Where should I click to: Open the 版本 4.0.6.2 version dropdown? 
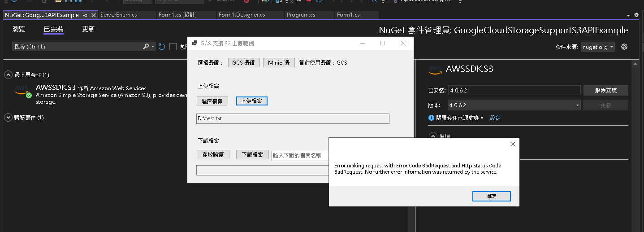tap(514, 105)
